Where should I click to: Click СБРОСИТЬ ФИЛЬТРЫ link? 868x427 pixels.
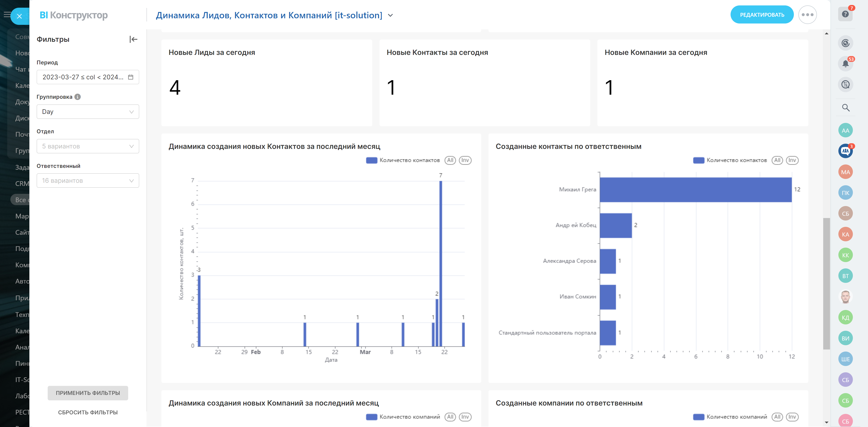point(88,412)
